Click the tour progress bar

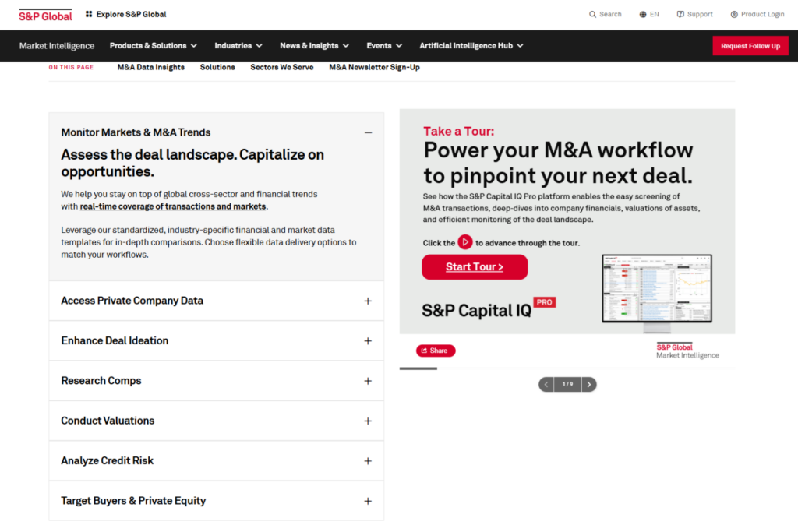click(567, 368)
